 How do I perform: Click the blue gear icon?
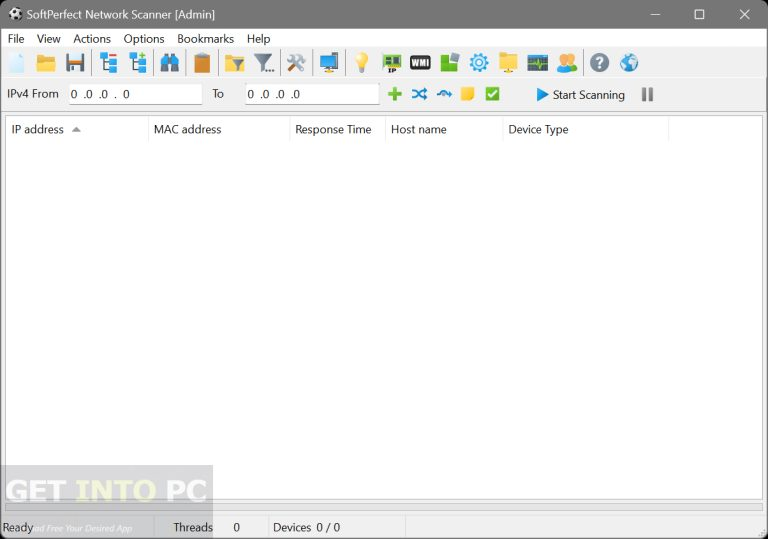[x=479, y=63]
